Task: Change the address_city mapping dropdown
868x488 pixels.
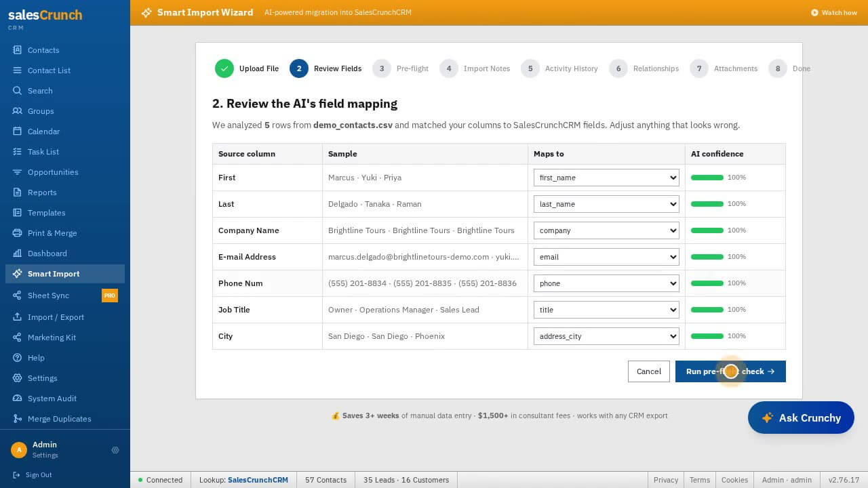Action: click(x=606, y=336)
